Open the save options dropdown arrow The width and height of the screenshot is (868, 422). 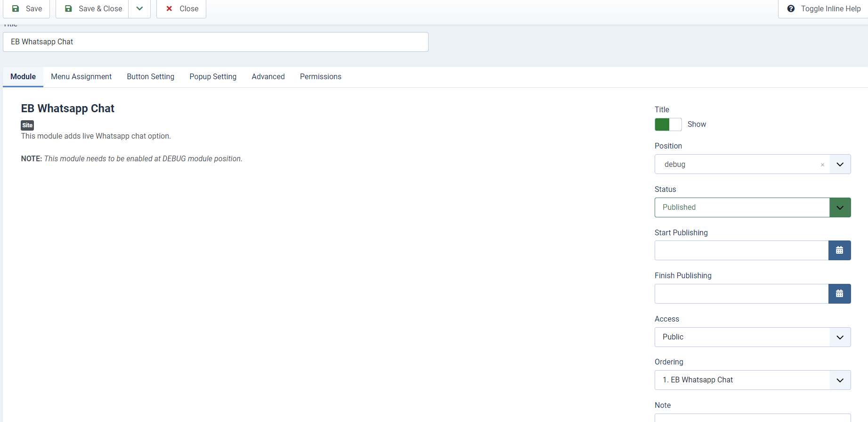point(139,9)
